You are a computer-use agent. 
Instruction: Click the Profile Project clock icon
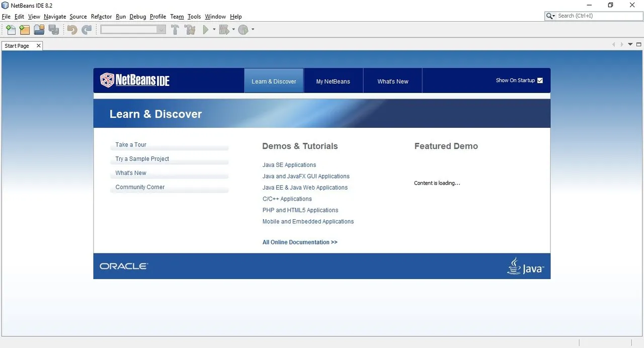click(x=244, y=30)
